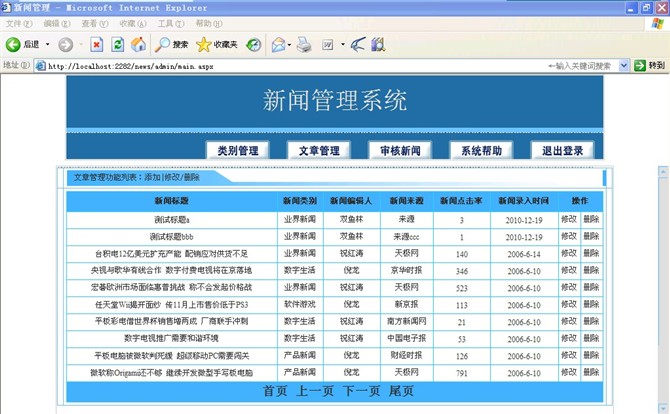
Task: Click 修改 in the 新京报 row
Action: pyautogui.click(x=569, y=304)
